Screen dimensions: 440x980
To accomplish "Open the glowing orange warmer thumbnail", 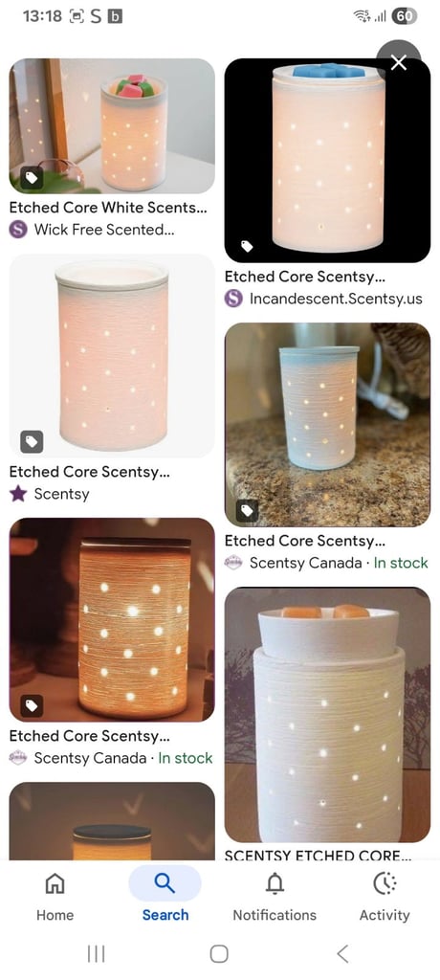I will pos(112,619).
